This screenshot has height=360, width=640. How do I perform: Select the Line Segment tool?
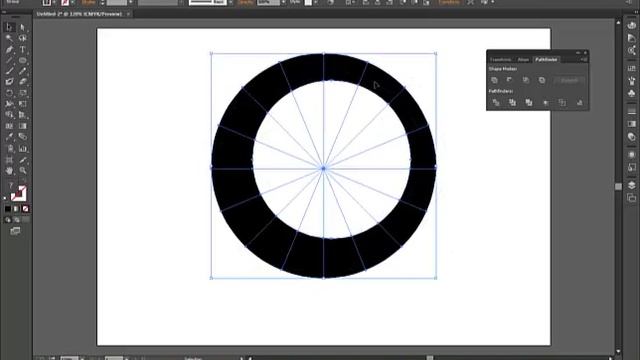(x=9, y=60)
